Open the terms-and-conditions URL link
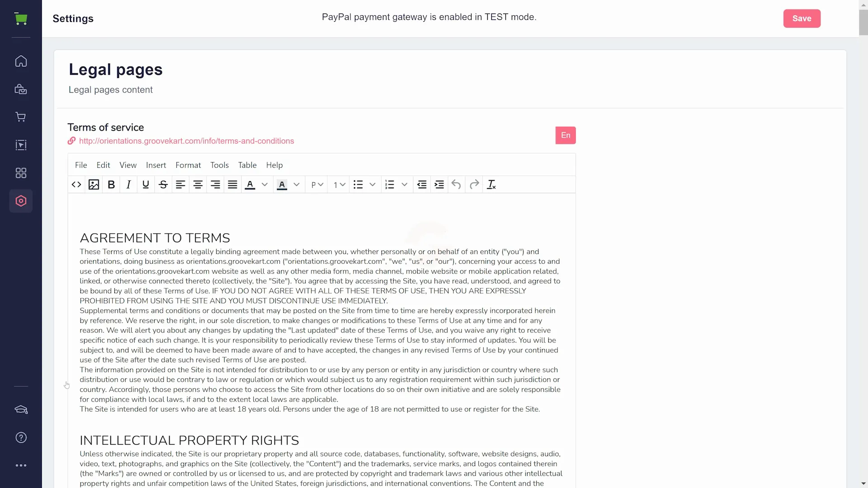868x488 pixels. (186, 141)
